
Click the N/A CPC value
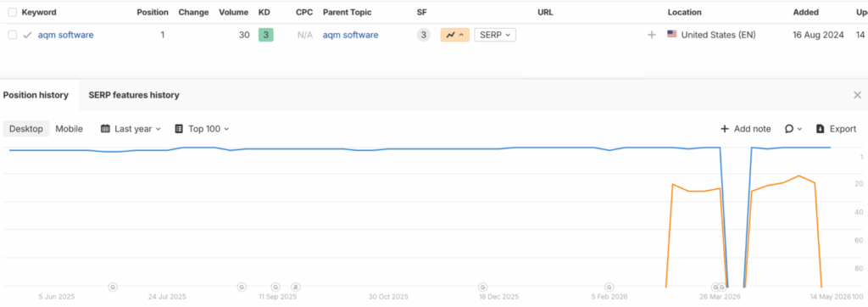(x=305, y=35)
